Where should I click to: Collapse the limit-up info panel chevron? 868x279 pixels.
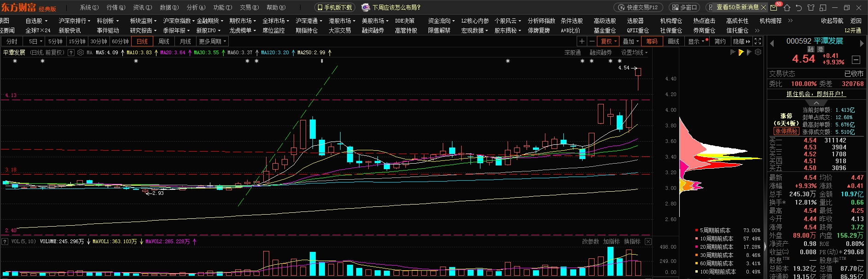816,103
